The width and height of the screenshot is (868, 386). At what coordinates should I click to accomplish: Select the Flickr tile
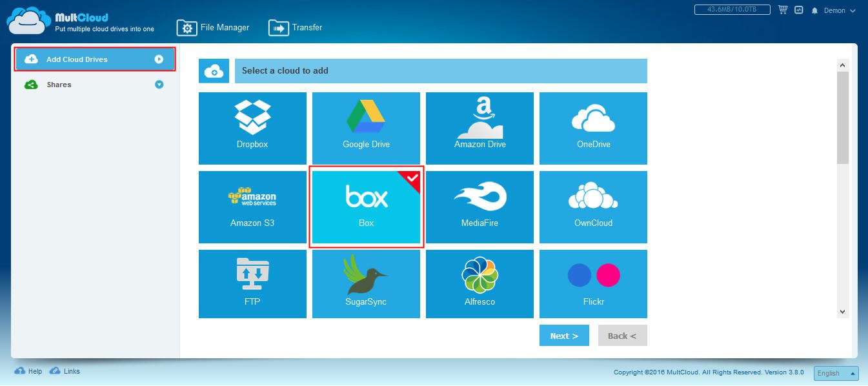593,284
